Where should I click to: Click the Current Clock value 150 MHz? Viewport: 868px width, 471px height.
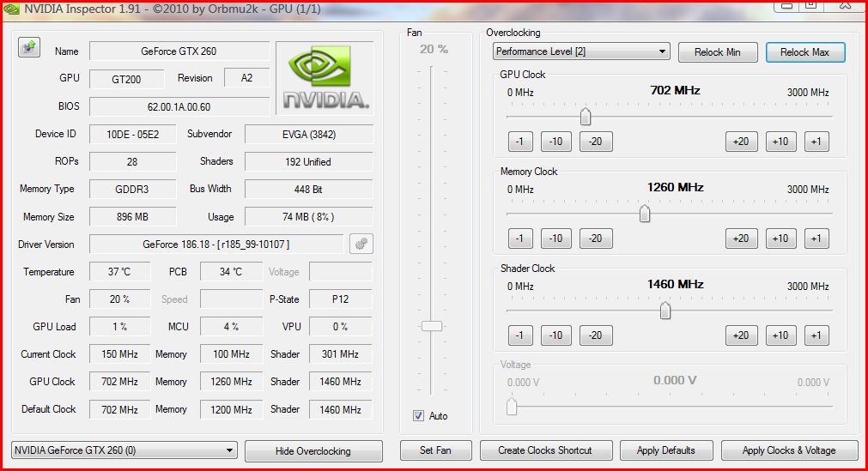pyautogui.click(x=119, y=354)
